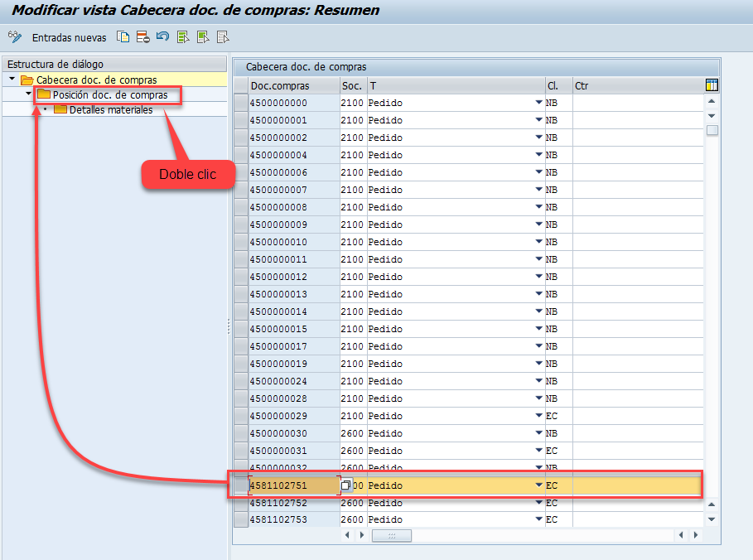Viewport: 753px width, 560px height.
Task: Click vertical scrollbar up arrow at top
Action: 712,101
